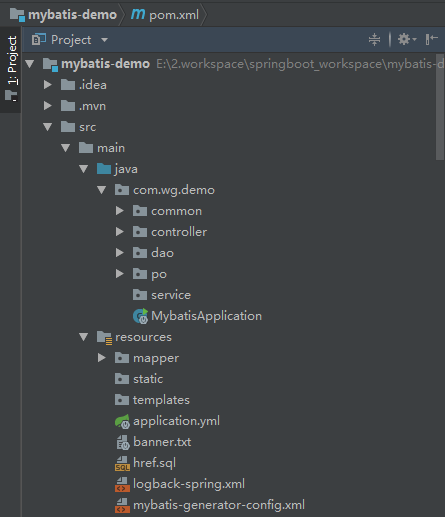Viewport: 445px width, 517px height.
Task: Select the mybatis-demo project root icon
Action: pyautogui.click(x=50, y=64)
